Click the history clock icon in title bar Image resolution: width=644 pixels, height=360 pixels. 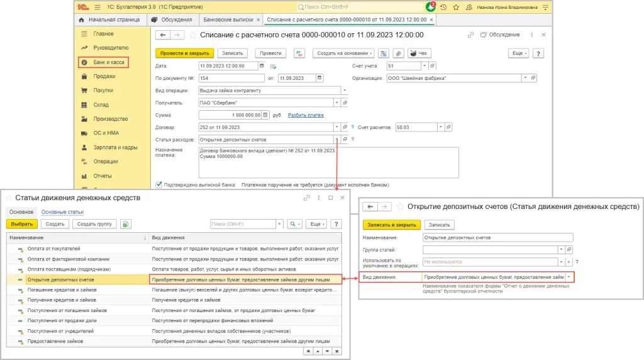(x=444, y=8)
